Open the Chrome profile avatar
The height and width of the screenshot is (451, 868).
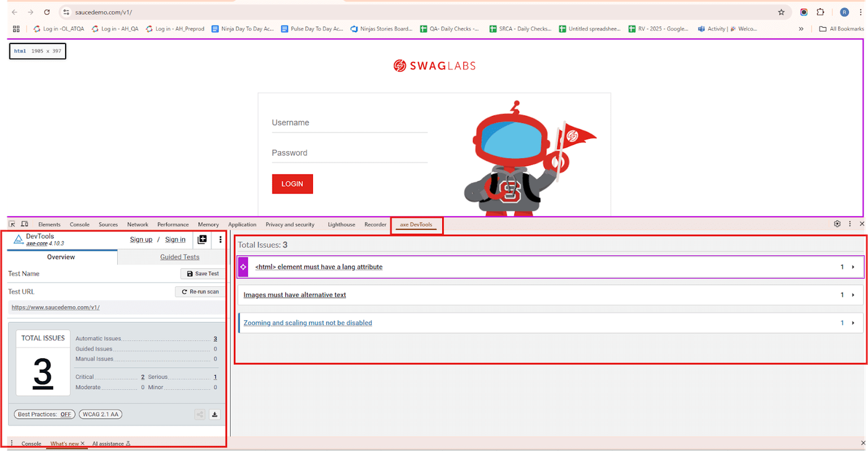pos(844,12)
